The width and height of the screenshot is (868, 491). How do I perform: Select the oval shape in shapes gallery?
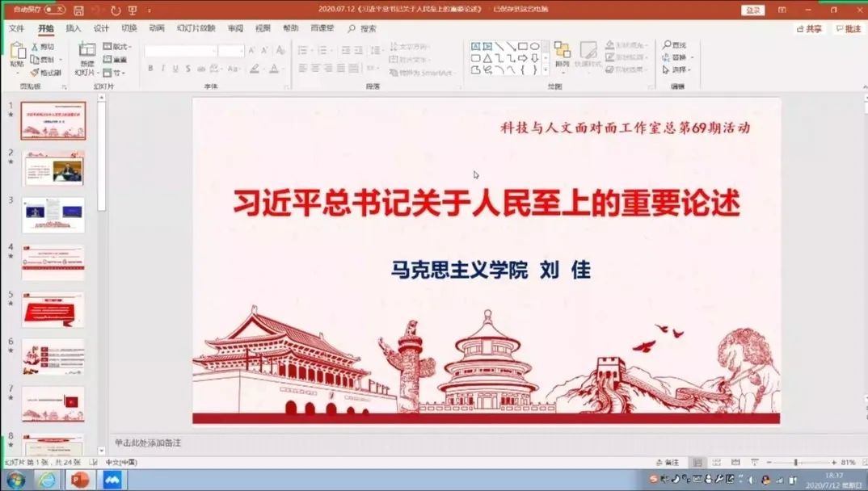click(x=534, y=47)
